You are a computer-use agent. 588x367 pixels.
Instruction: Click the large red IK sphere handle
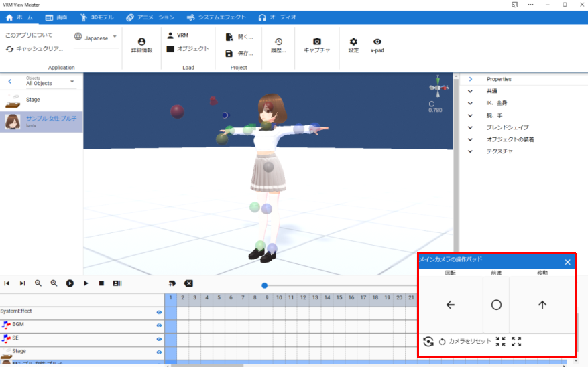point(178,112)
